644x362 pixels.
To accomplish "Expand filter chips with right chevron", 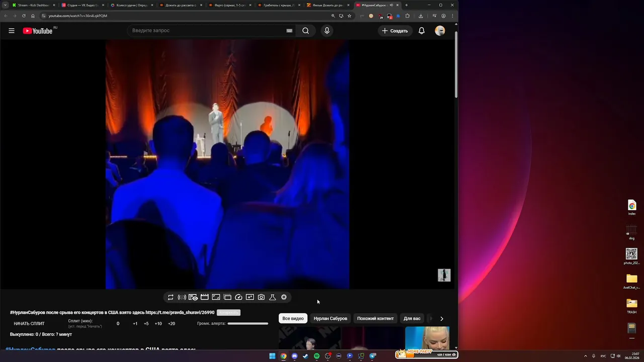I will 442,318.
